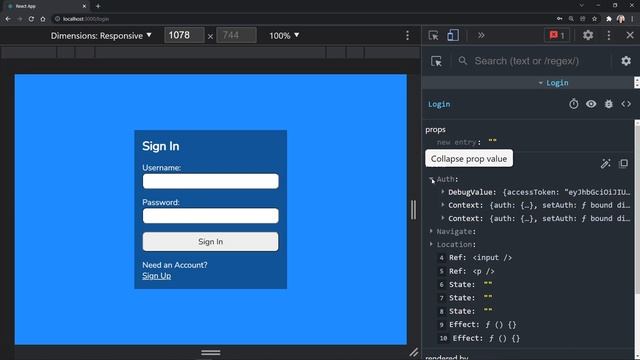The image size is (640, 360).
Task: Click the viewport height field 744
Action: coord(236,36)
